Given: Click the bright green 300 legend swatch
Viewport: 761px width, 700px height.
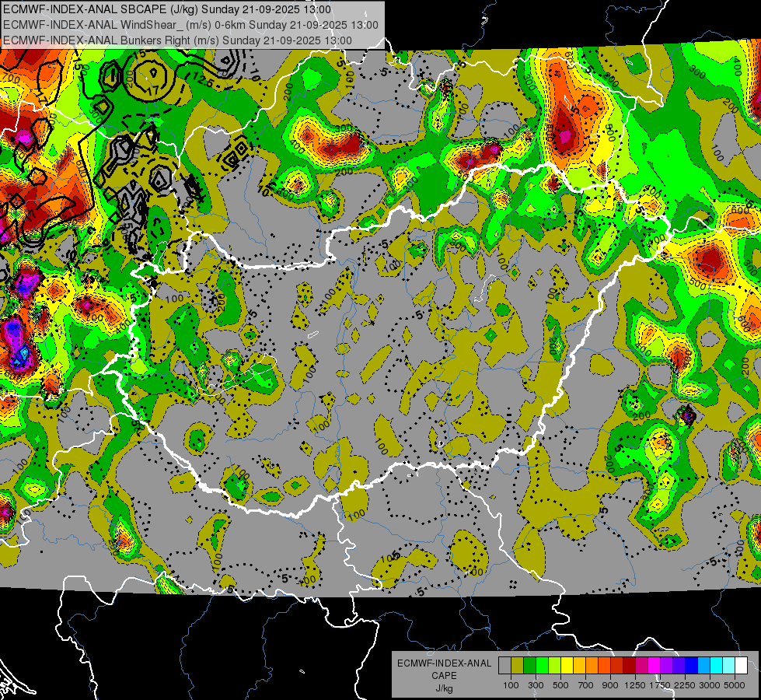Looking at the screenshot, I should click(x=542, y=666).
